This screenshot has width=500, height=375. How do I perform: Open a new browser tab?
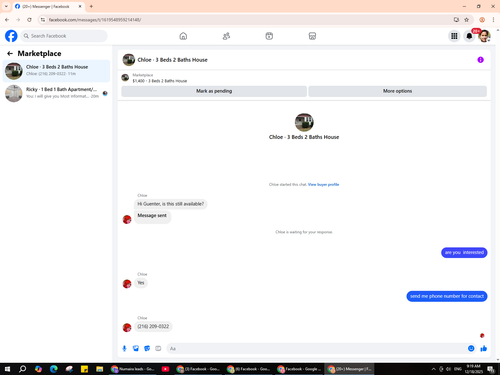tap(91, 6)
